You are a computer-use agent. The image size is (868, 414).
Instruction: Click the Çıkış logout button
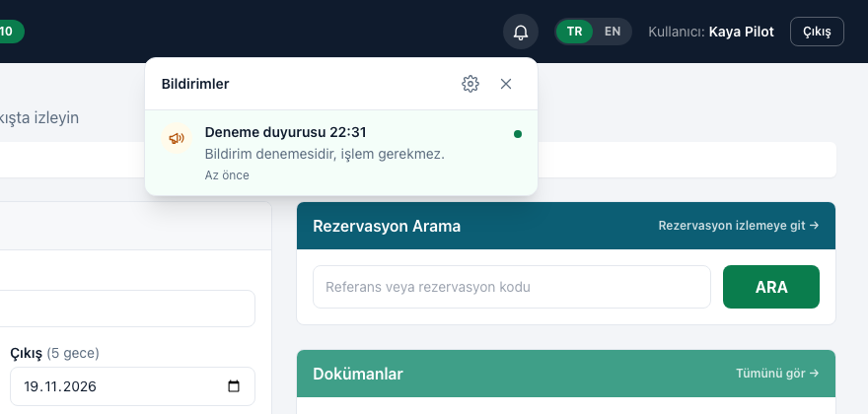[x=817, y=32]
